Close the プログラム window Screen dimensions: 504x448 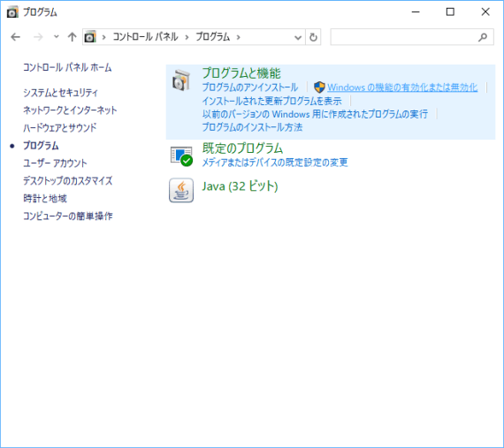(x=485, y=12)
